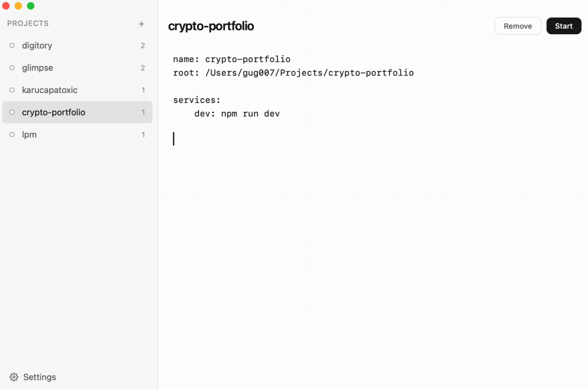The width and height of the screenshot is (588, 389).
Task: Toggle glimpse's status circle
Action: [x=12, y=68]
